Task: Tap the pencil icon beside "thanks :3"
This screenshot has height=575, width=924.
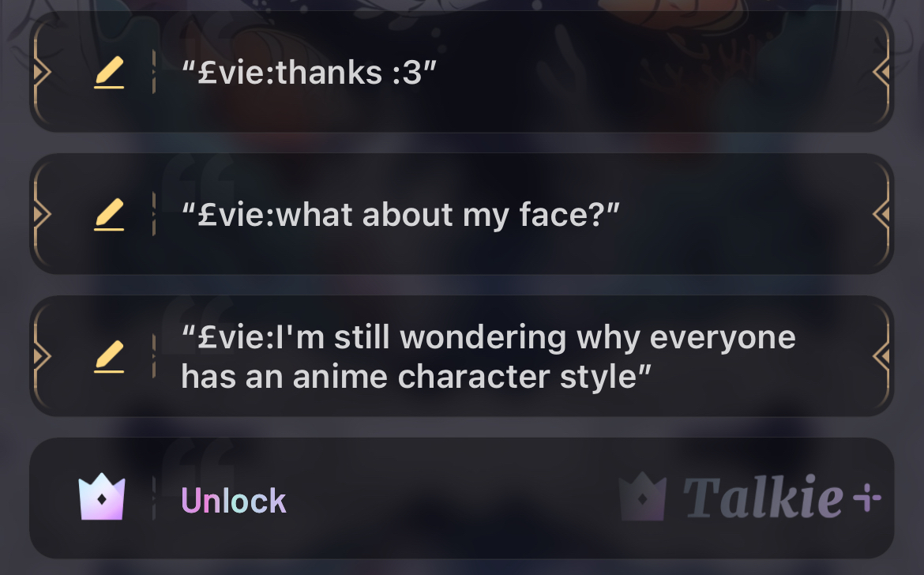Action: (109, 73)
